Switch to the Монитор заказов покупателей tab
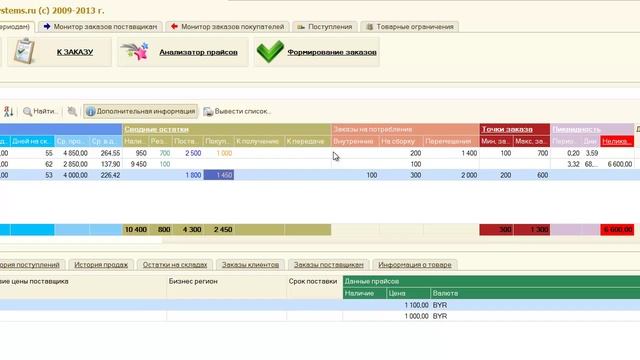 [x=227, y=27]
